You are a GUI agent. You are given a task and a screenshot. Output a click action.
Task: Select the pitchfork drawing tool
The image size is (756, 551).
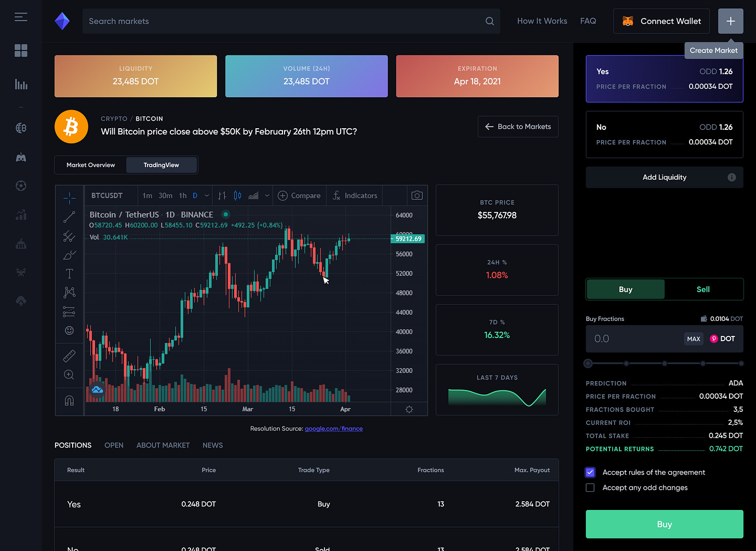coord(69,236)
